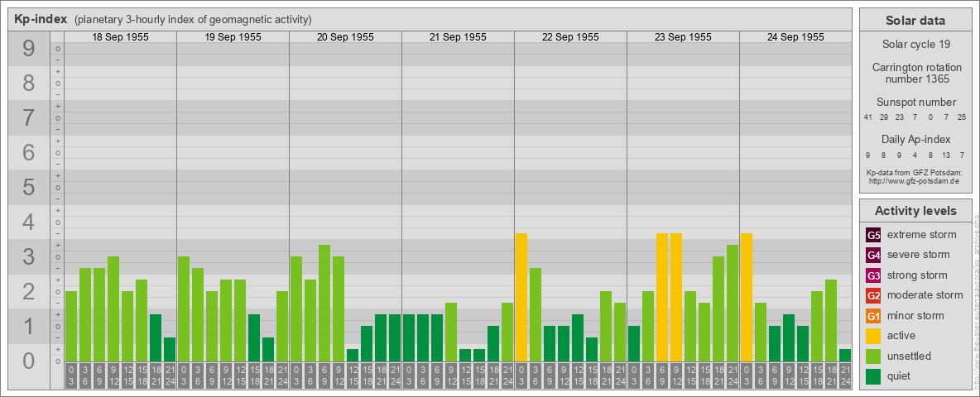Image resolution: width=980 pixels, height=397 pixels.
Task: Click sunspot number value 25
Action: (962, 117)
